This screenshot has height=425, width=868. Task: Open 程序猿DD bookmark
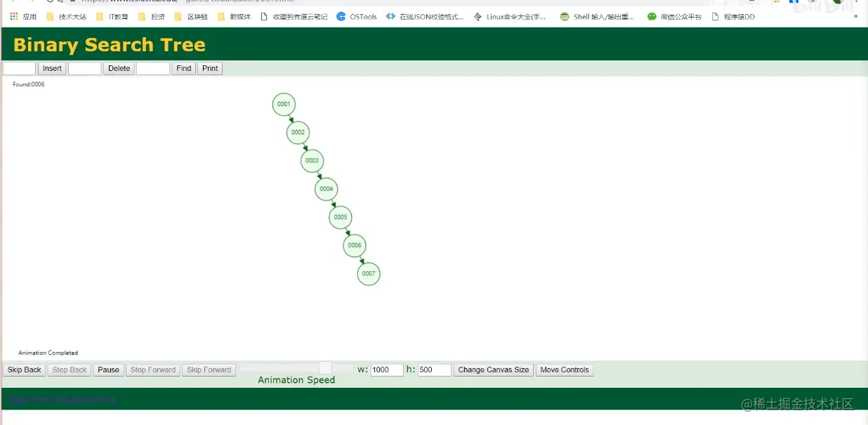pyautogui.click(x=733, y=16)
